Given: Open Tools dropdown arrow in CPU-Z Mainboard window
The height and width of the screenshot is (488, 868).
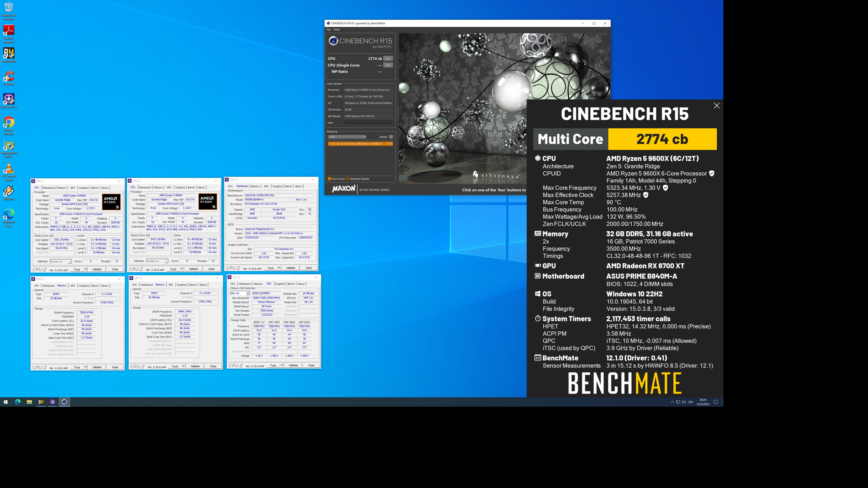Looking at the screenshot, I should pyautogui.click(x=279, y=268).
